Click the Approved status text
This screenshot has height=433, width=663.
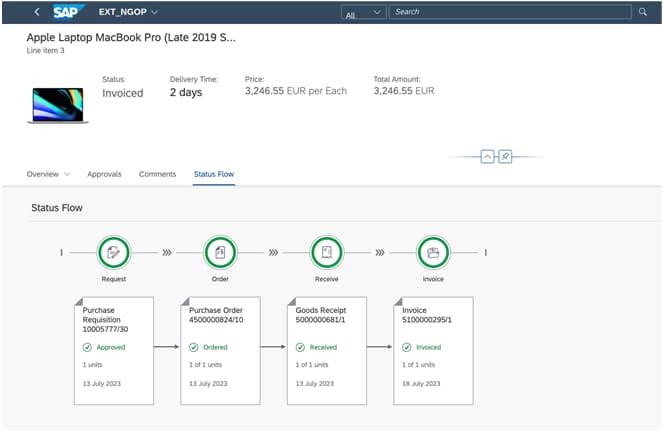point(111,347)
